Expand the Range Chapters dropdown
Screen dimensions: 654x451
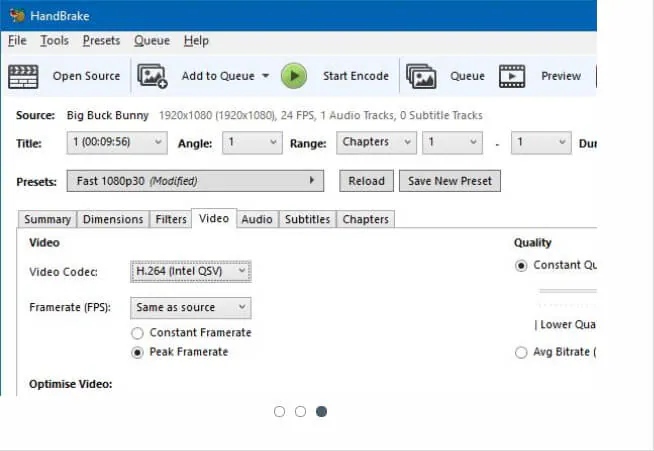point(376,143)
